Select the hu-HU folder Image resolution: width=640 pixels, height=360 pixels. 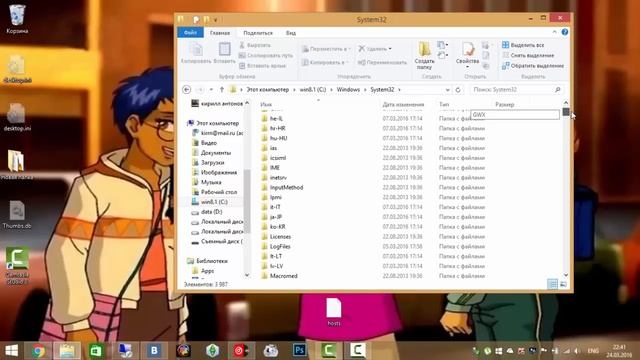[x=279, y=138]
